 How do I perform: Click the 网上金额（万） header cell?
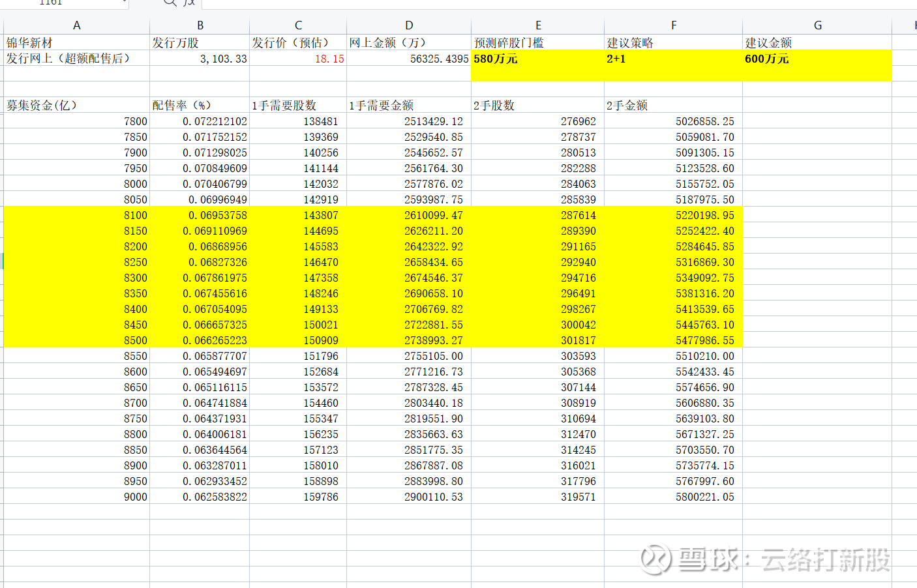409,42
